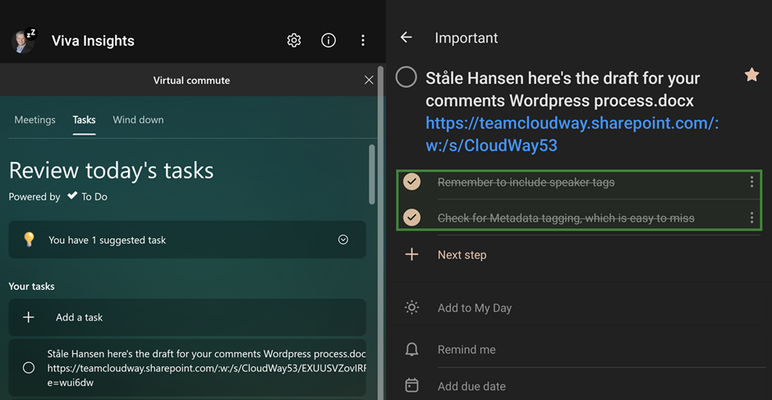
Task: Click the plus icon beside Add a task
Action: 29,318
